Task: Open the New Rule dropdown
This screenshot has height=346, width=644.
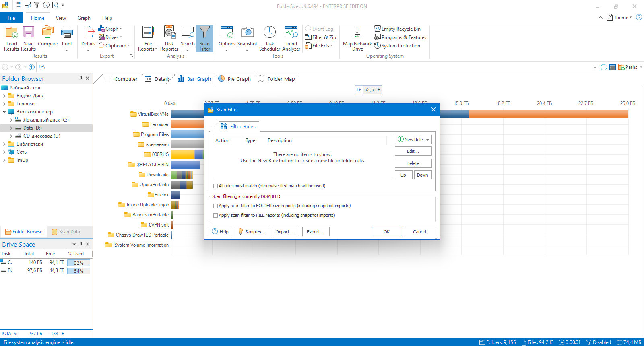Action: point(427,140)
